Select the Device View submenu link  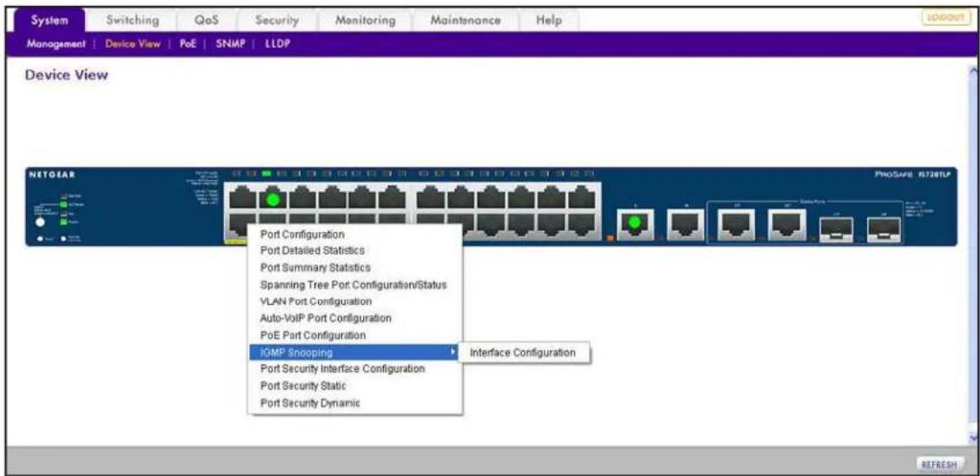pyautogui.click(x=133, y=44)
